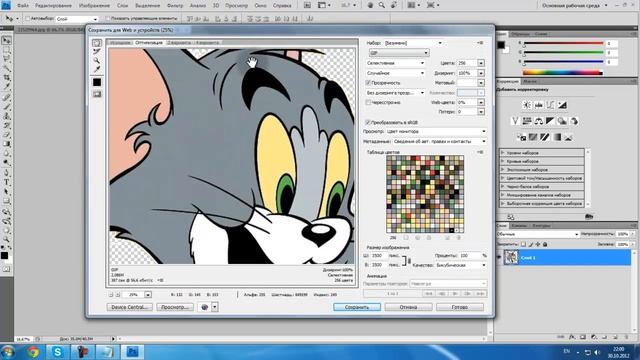Toggle the Преобразовать в sRGB checkbox
Screen dimensions: 640x360
coord(368,122)
